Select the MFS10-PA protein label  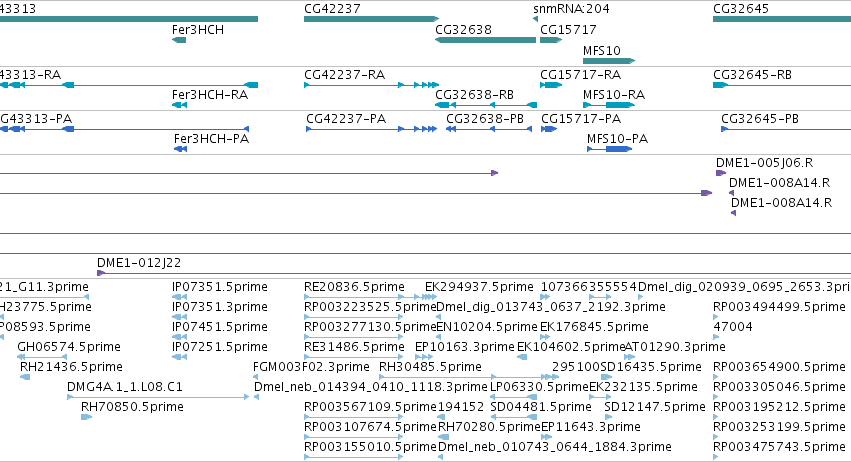(x=617, y=138)
